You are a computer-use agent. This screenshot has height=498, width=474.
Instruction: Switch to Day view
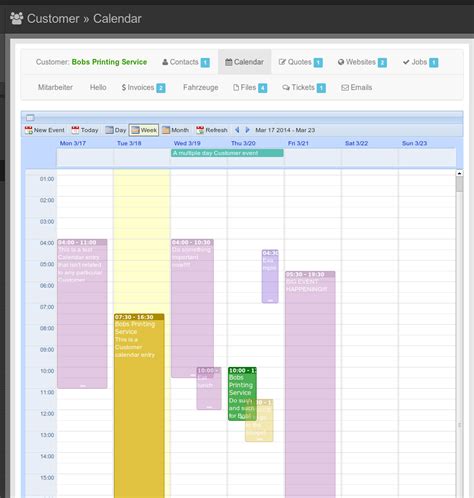(116, 130)
